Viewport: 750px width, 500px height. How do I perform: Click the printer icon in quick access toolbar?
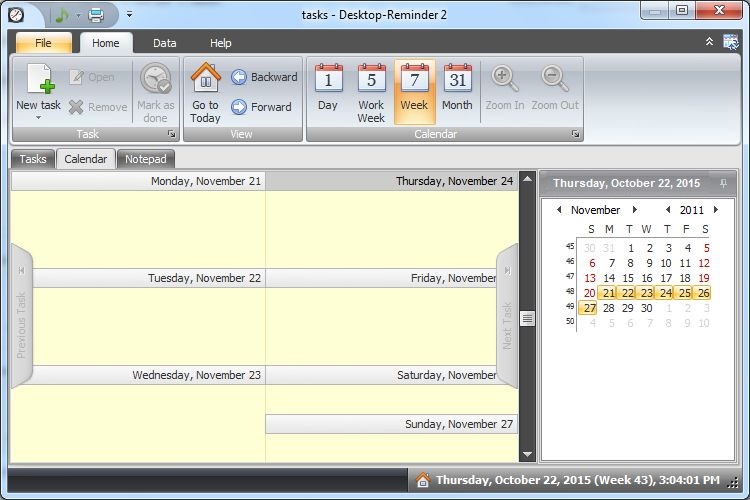click(x=96, y=15)
